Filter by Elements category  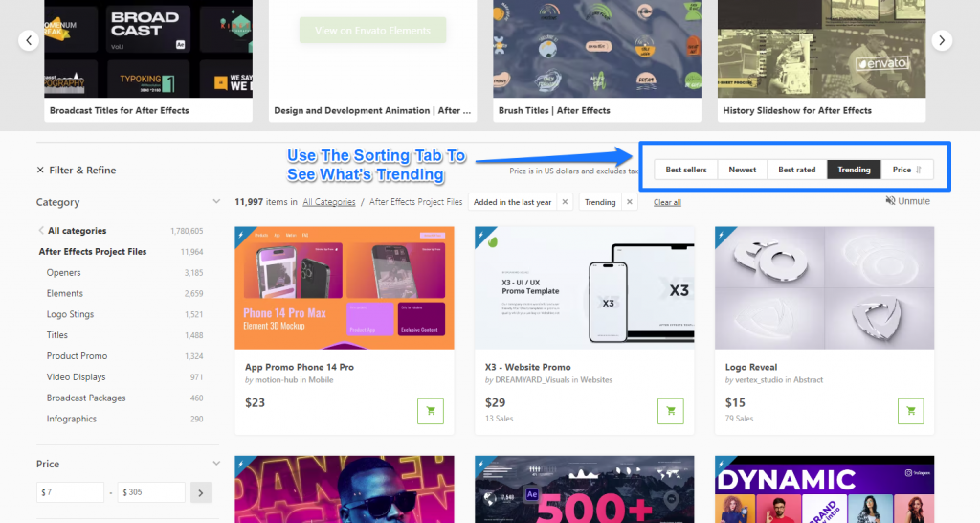click(64, 293)
